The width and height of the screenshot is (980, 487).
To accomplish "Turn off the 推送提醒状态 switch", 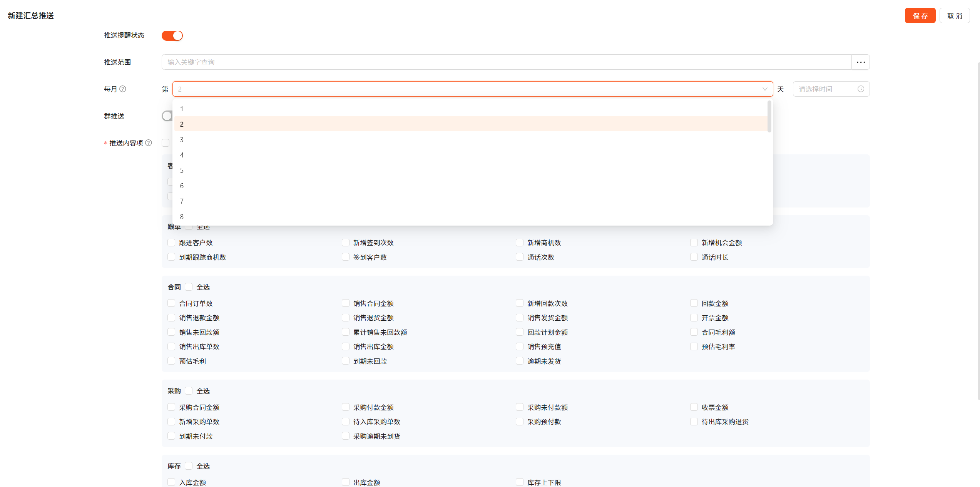I will [x=172, y=35].
